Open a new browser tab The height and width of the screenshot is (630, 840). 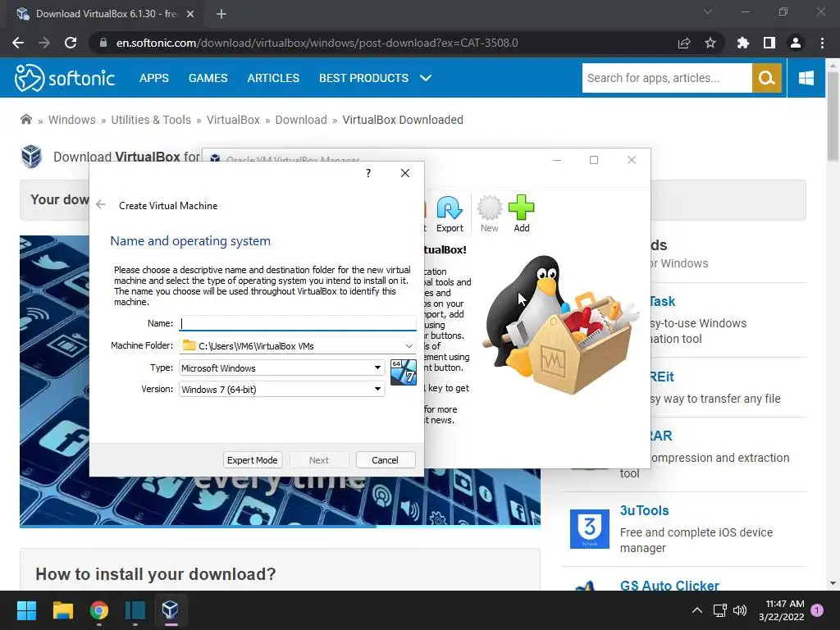coord(221,15)
